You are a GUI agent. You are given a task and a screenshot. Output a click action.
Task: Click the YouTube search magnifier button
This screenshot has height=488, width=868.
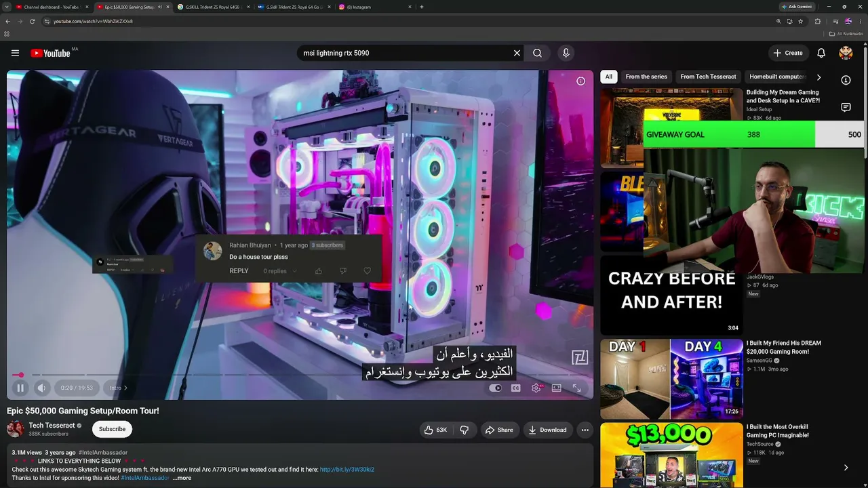[537, 53]
